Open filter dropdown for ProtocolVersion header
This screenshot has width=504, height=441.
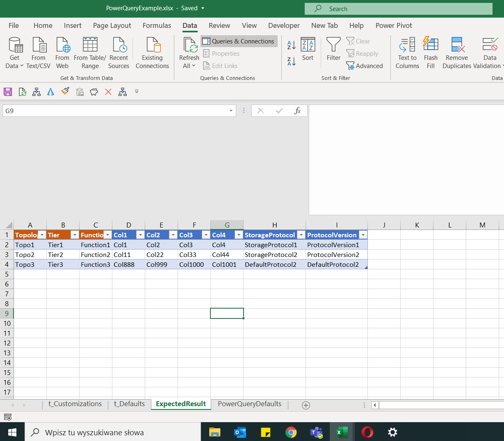(x=363, y=235)
